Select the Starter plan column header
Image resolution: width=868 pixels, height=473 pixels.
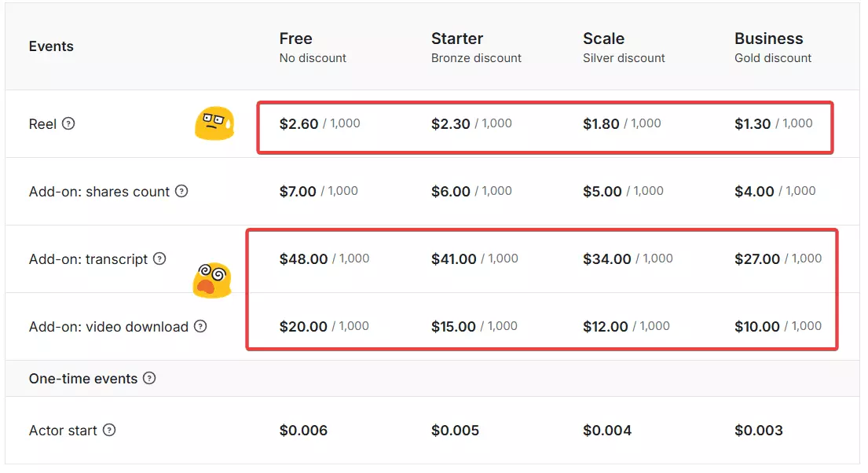(457, 38)
